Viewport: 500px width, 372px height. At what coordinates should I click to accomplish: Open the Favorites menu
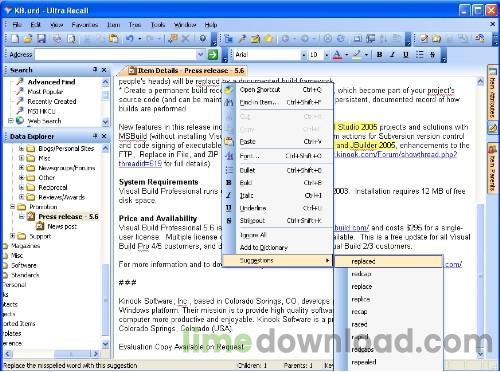(85, 25)
